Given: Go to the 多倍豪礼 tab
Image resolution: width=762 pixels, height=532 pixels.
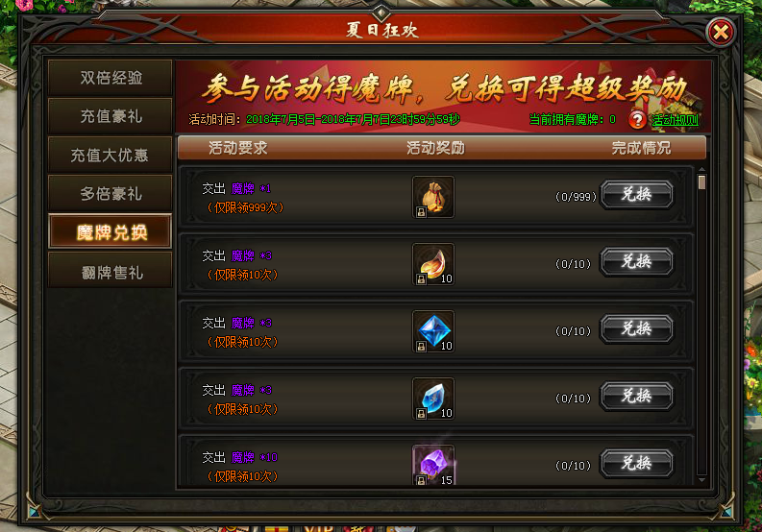Looking at the screenshot, I should tap(111, 193).
